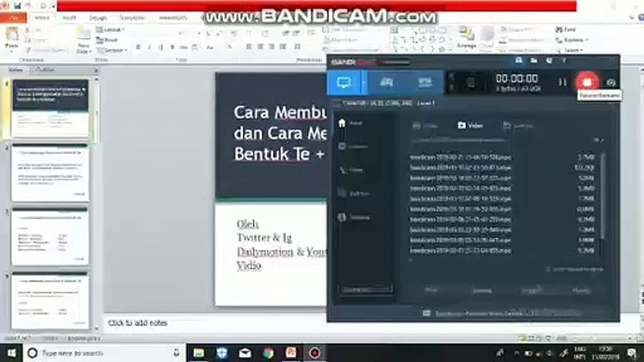Toggle Strikethrough formatting in PowerPoint
The image size is (644, 362).
184,47
